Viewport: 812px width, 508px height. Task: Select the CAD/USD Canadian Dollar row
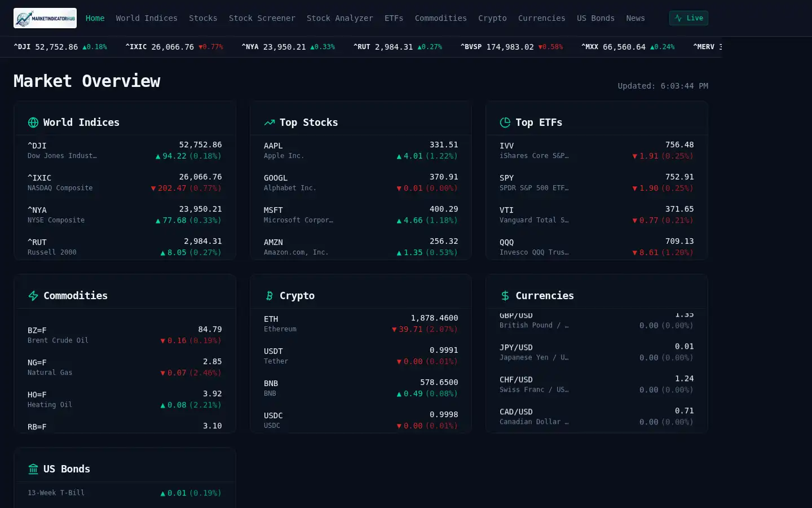tap(597, 417)
